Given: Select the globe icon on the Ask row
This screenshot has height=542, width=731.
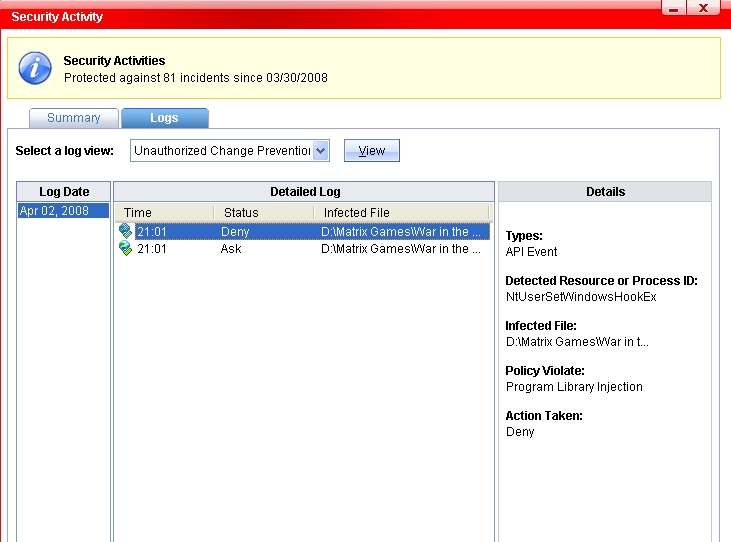Looking at the screenshot, I should coord(125,248).
